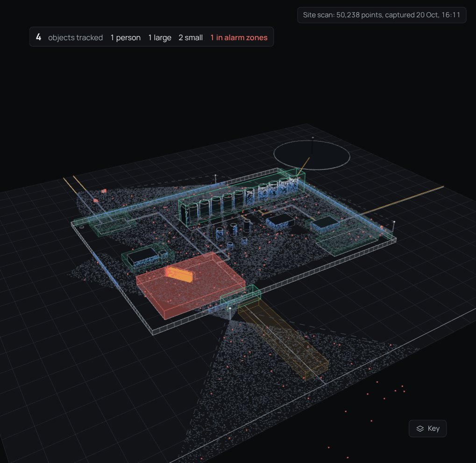Click the layers icon in Key button
The image size is (476, 463).
coord(420,428)
